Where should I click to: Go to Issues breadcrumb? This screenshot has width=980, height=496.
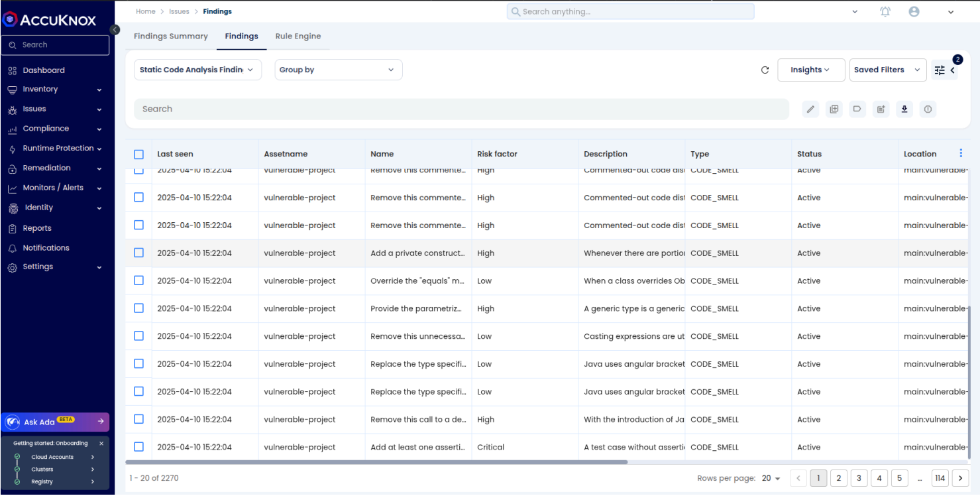(179, 11)
